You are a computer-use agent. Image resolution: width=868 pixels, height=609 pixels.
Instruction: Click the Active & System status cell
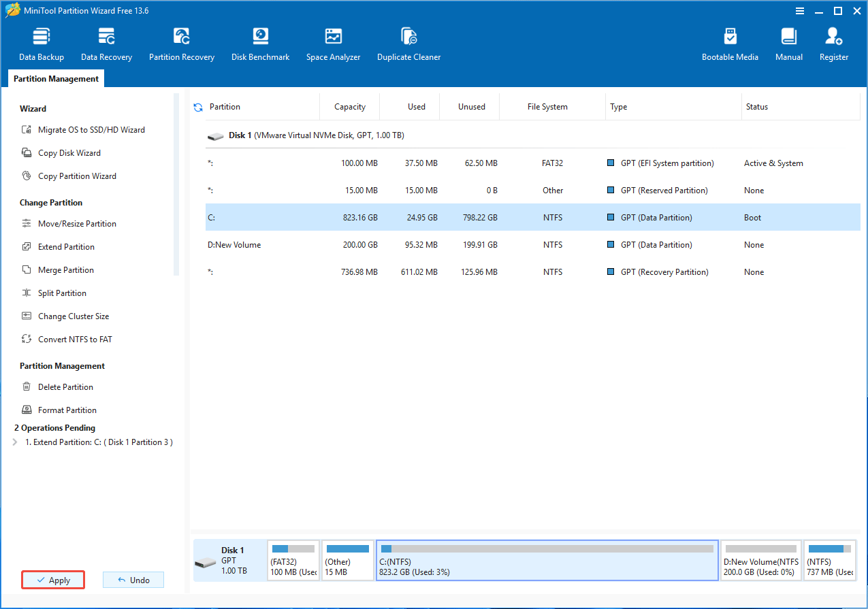click(773, 163)
